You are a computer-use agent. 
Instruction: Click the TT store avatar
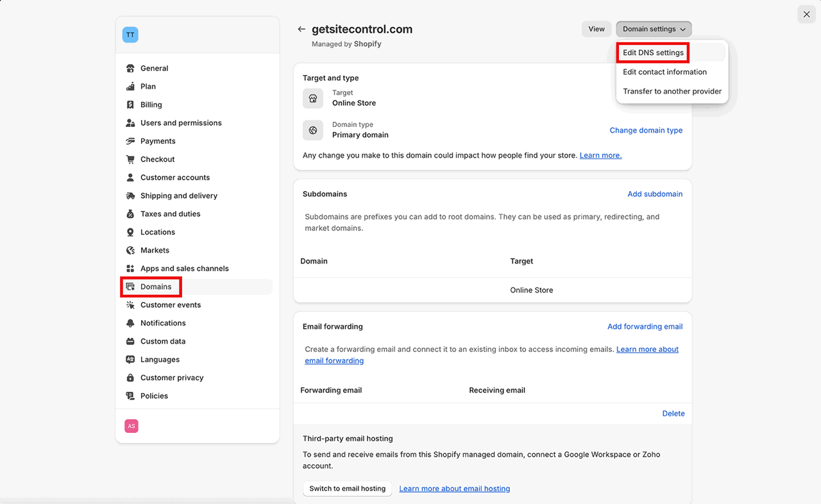pos(130,35)
